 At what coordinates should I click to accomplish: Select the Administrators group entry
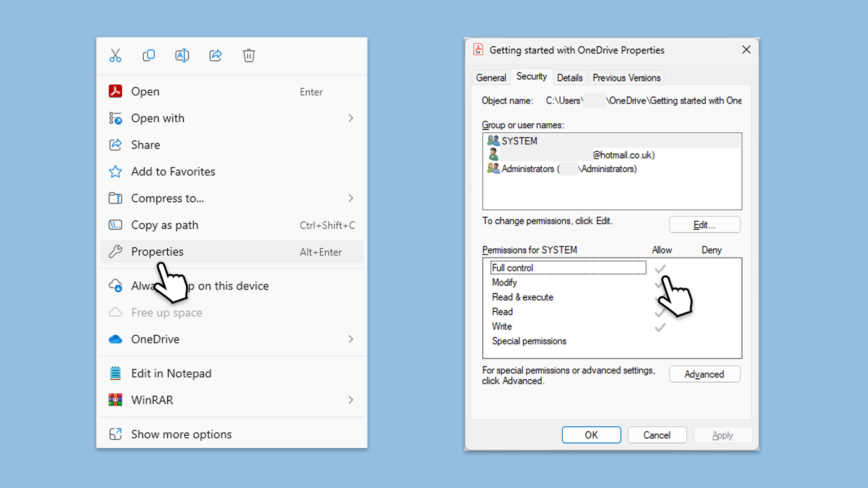click(612, 169)
